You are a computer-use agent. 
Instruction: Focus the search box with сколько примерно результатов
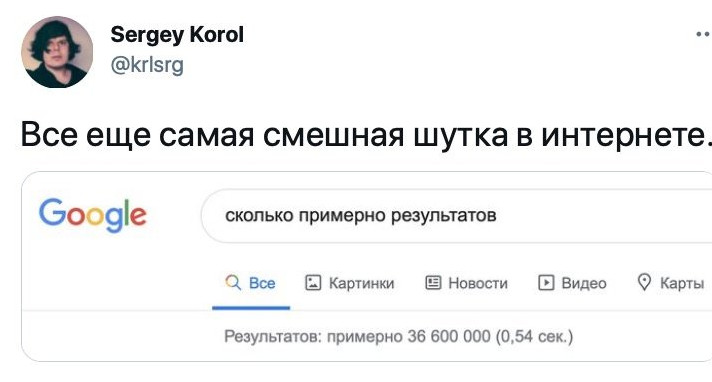(x=456, y=216)
